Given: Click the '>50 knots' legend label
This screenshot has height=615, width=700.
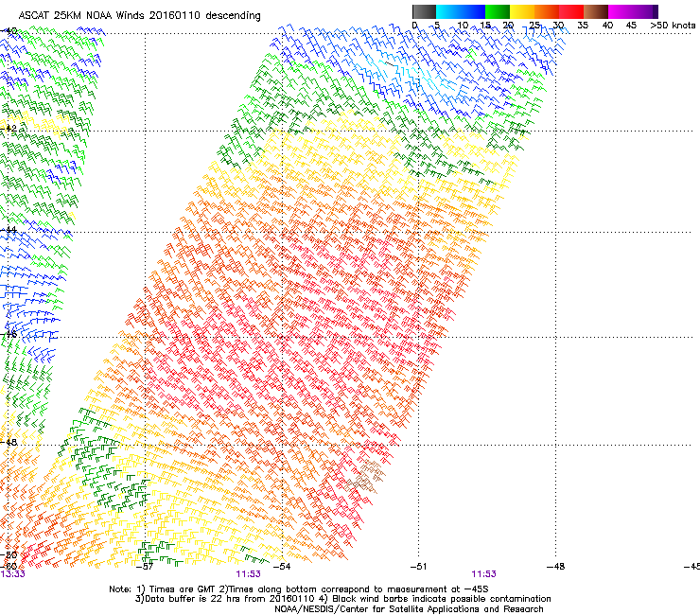Looking at the screenshot, I should pos(673,26).
